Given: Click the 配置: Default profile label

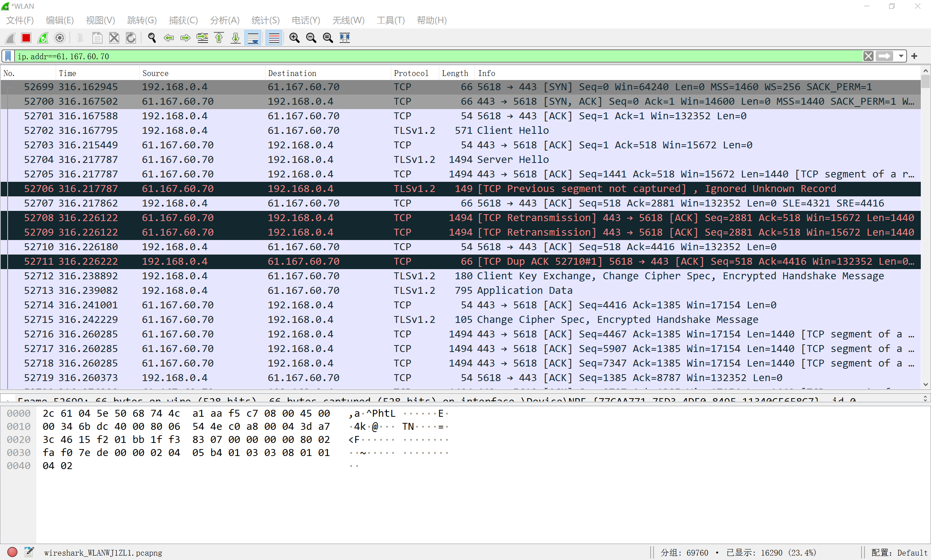Looking at the screenshot, I should (899, 553).
